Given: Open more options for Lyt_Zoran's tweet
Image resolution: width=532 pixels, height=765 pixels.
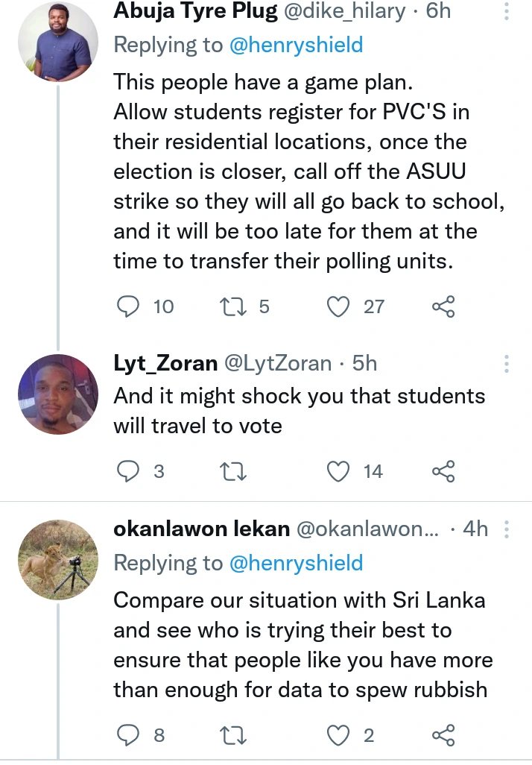Looking at the screenshot, I should coord(507,364).
